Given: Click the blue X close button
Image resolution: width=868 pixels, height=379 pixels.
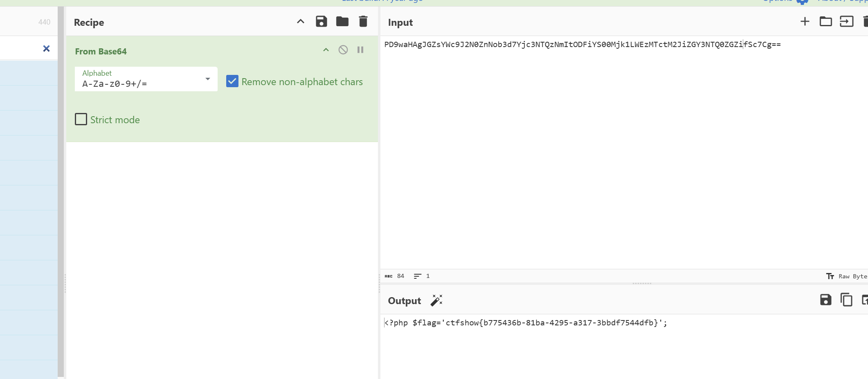Looking at the screenshot, I should point(47,49).
